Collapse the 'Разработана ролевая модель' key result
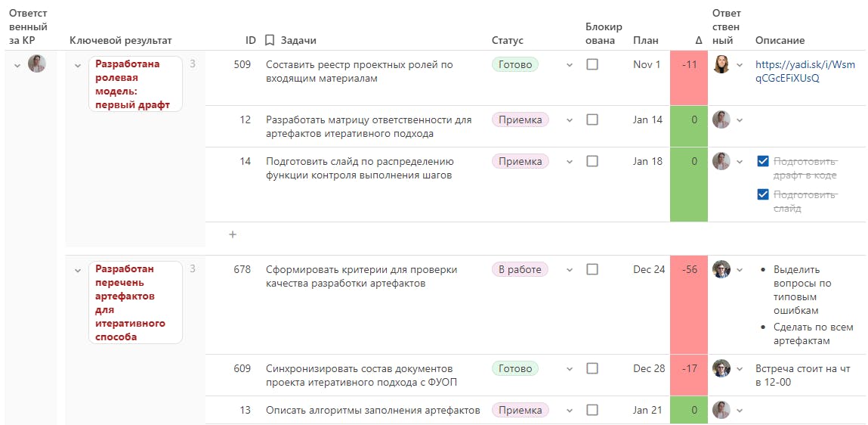Screen dimensions: 868x425 [x=78, y=65]
